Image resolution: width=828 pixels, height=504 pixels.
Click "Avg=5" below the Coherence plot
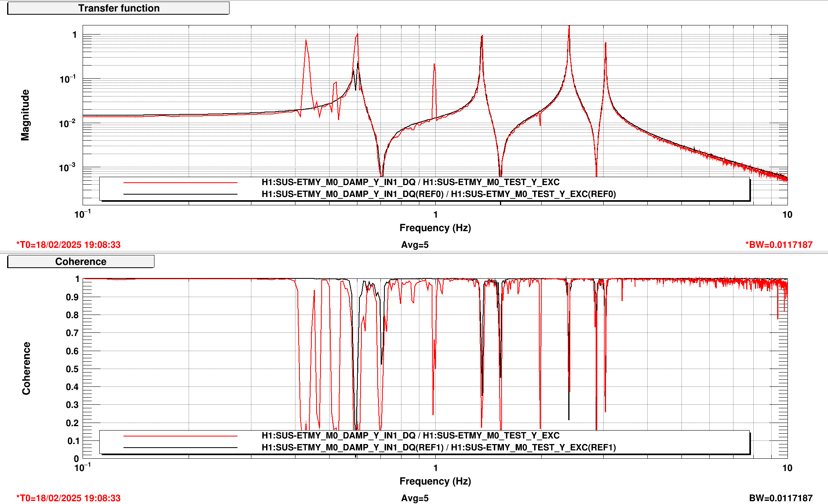pos(415,498)
